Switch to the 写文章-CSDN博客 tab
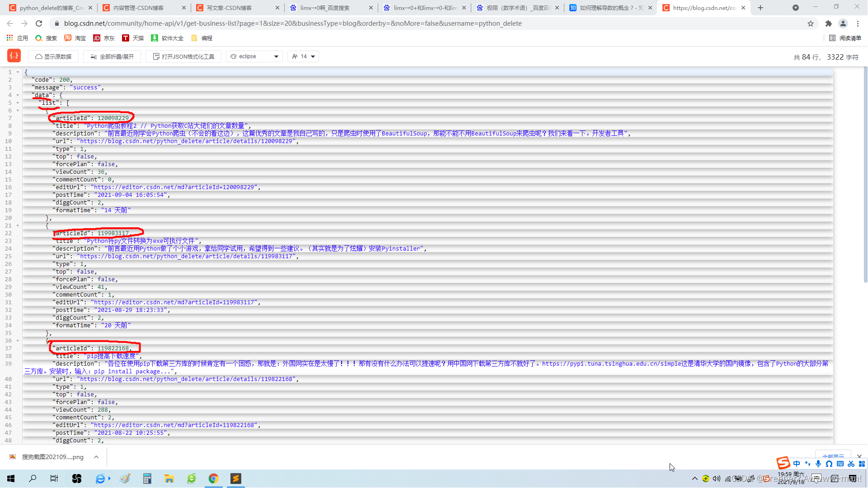Viewport: 868px width, 488px height. (229, 8)
